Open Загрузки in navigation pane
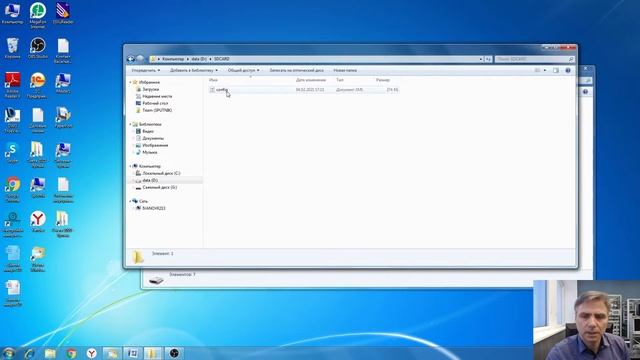Screen dimensions: 640x360 (x=151, y=89)
